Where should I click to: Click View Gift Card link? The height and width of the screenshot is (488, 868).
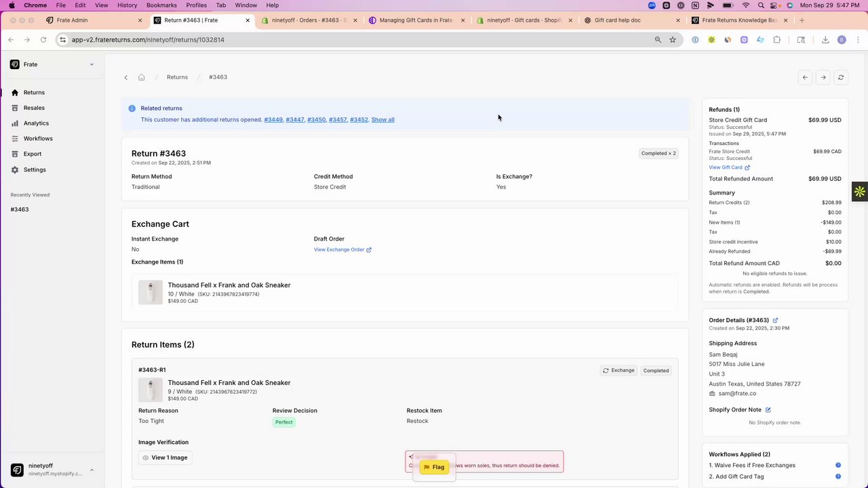click(x=729, y=167)
